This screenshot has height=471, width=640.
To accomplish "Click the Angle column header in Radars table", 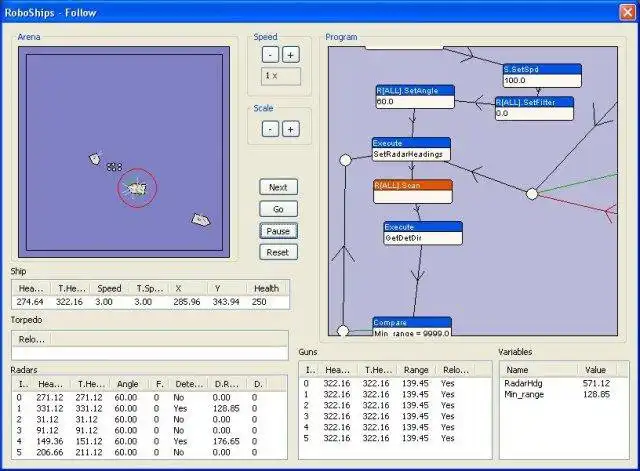I will [127, 384].
